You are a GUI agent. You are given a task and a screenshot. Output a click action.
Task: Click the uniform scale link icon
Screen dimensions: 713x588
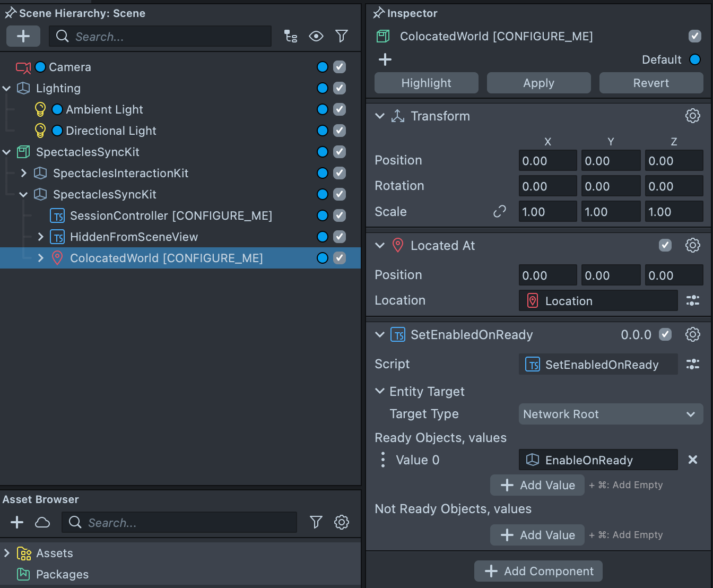(499, 212)
